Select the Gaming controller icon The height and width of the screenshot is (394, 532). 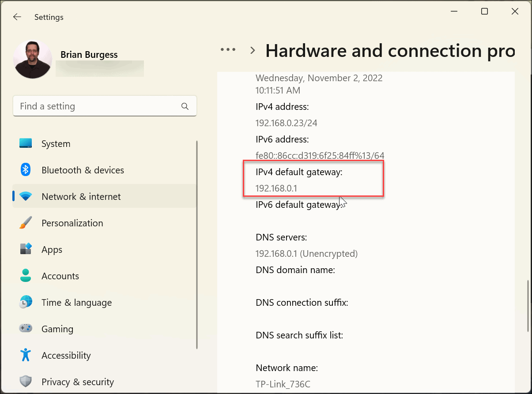point(26,328)
